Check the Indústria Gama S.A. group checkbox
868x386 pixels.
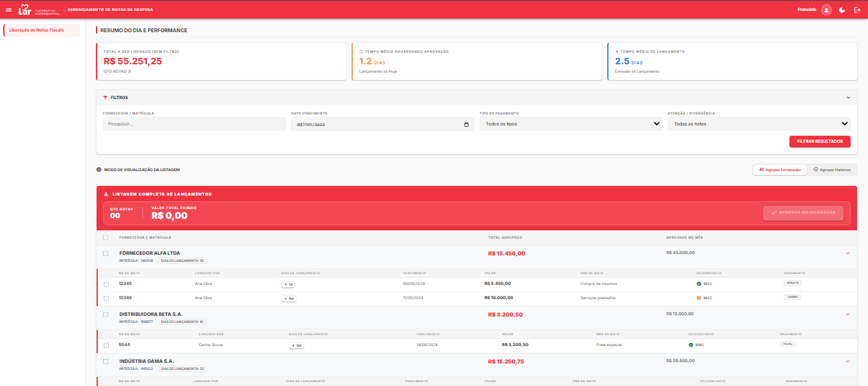[x=106, y=362]
